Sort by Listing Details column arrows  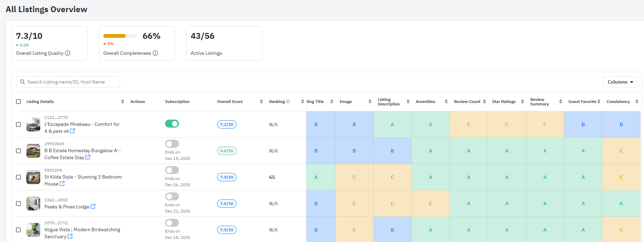pos(122,102)
